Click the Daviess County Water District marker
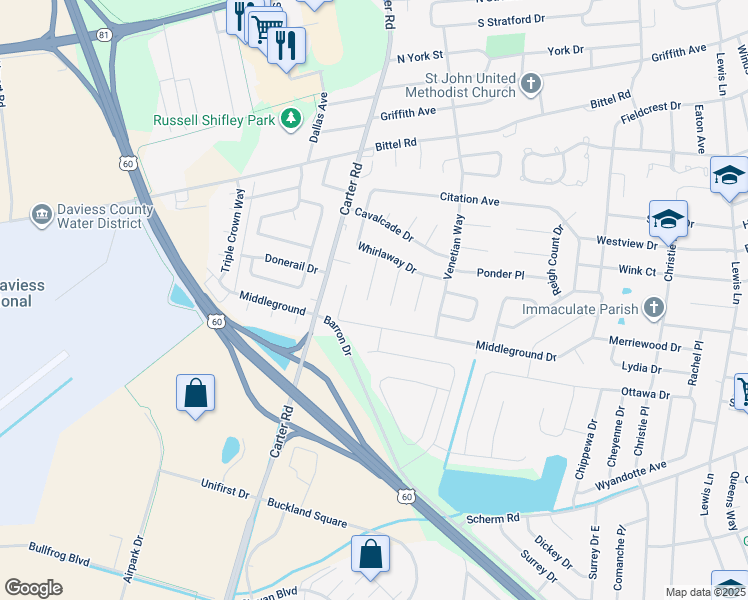This screenshot has height=600, width=748. pyautogui.click(x=42, y=215)
